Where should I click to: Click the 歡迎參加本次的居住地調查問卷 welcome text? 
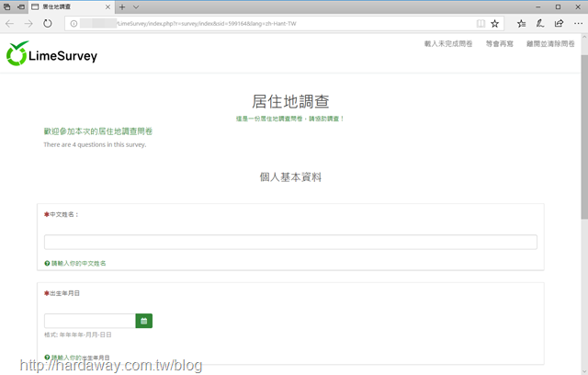coord(98,131)
